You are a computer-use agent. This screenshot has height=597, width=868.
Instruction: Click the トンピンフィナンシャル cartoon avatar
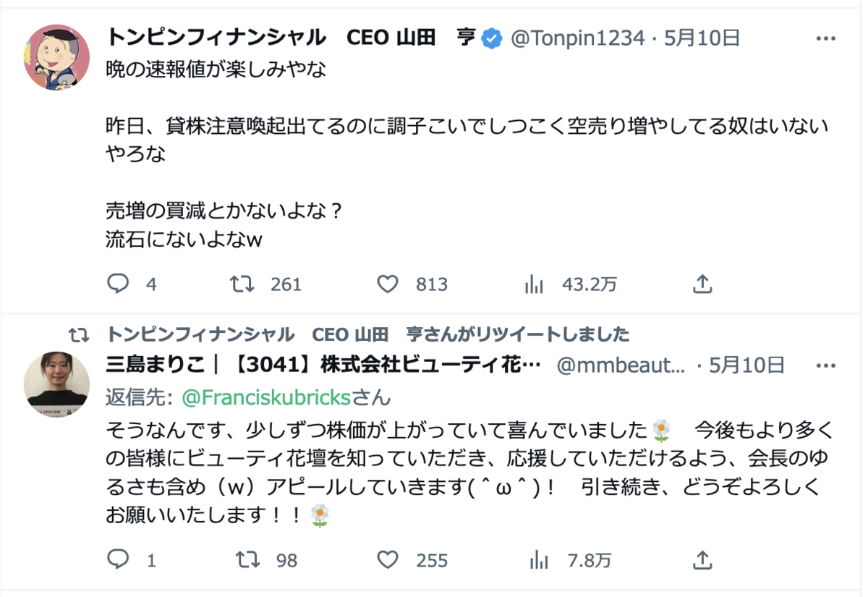click(57, 57)
